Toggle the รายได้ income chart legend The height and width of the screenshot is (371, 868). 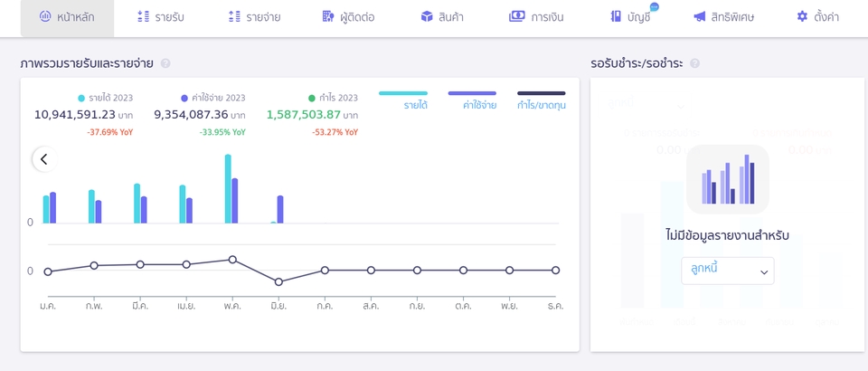[403, 100]
